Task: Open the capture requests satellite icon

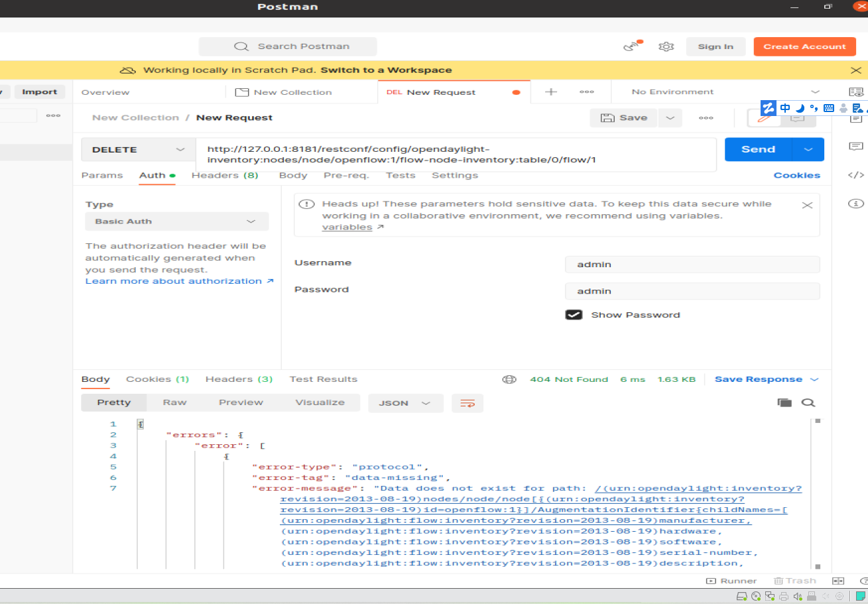Action: click(x=633, y=46)
